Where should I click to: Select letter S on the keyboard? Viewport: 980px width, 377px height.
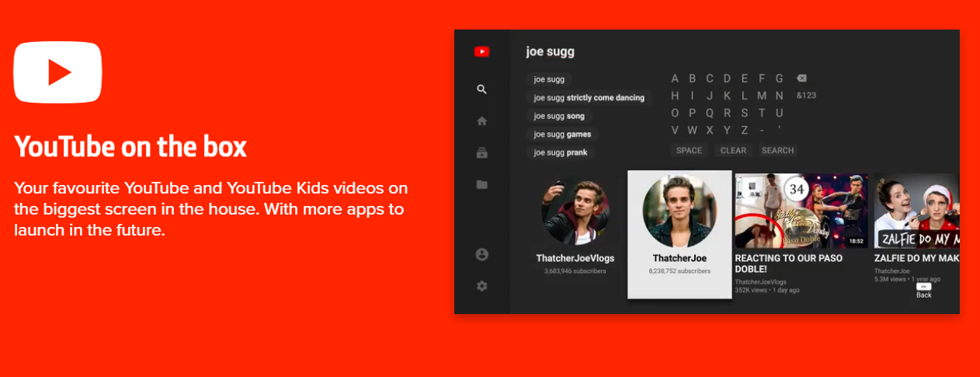coord(745,113)
